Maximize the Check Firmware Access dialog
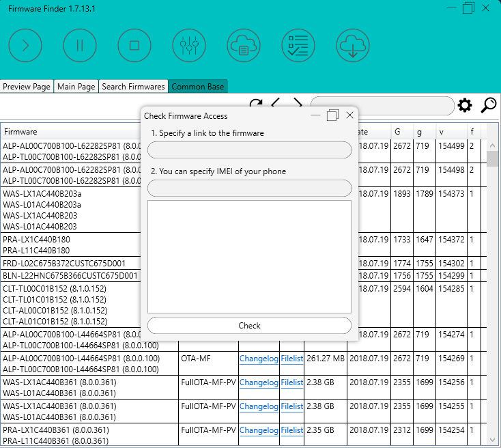 (x=332, y=115)
